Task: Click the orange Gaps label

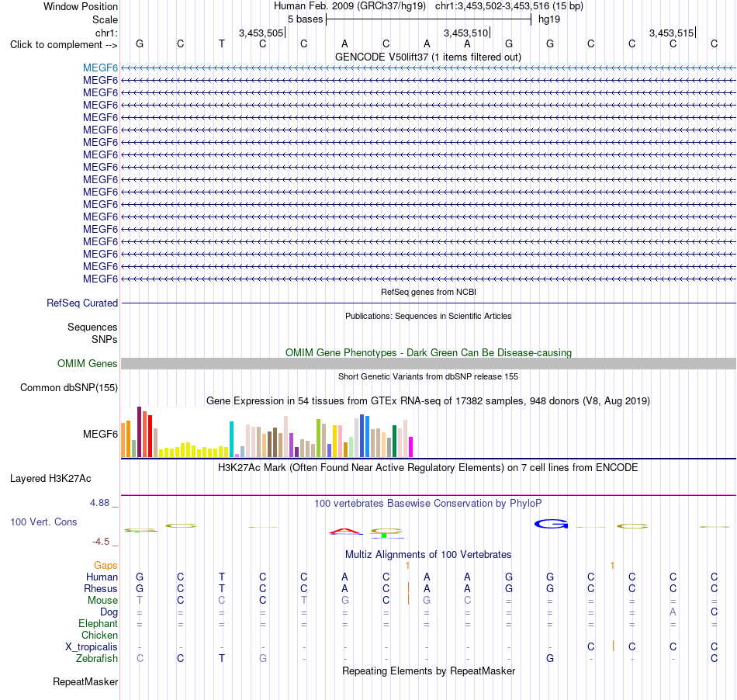Action: click(x=106, y=566)
